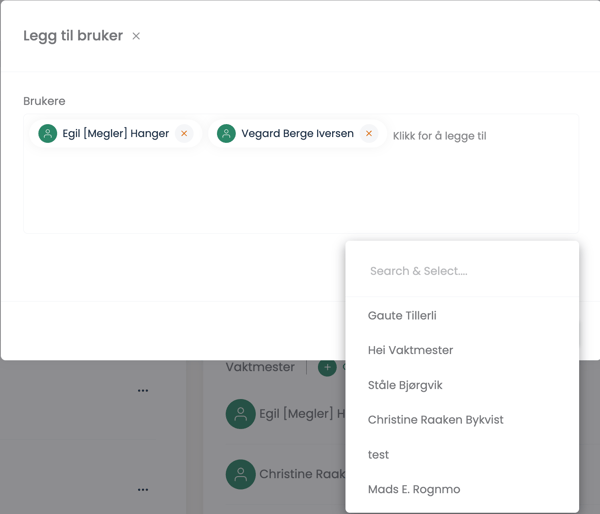Click green plus icon beside Vaktmester
This screenshot has width=600, height=514.
[327, 367]
